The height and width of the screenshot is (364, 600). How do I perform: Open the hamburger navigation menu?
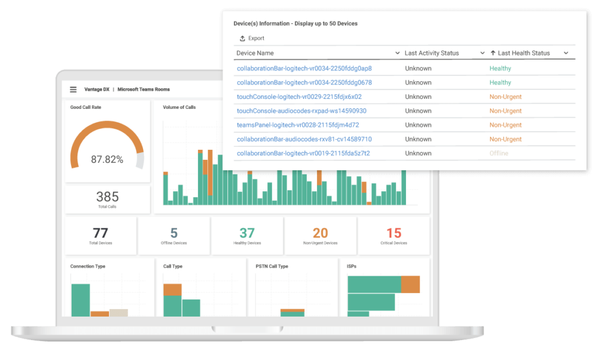coord(73,89)
